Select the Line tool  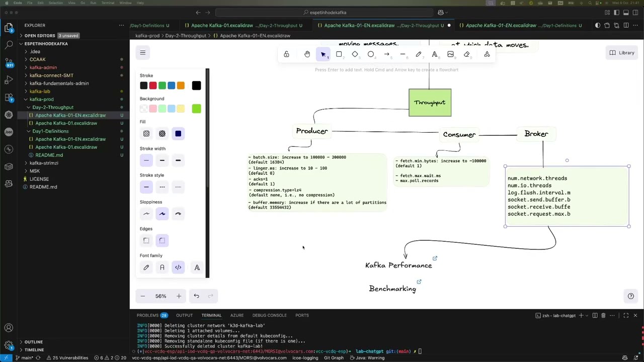(403, 54)
